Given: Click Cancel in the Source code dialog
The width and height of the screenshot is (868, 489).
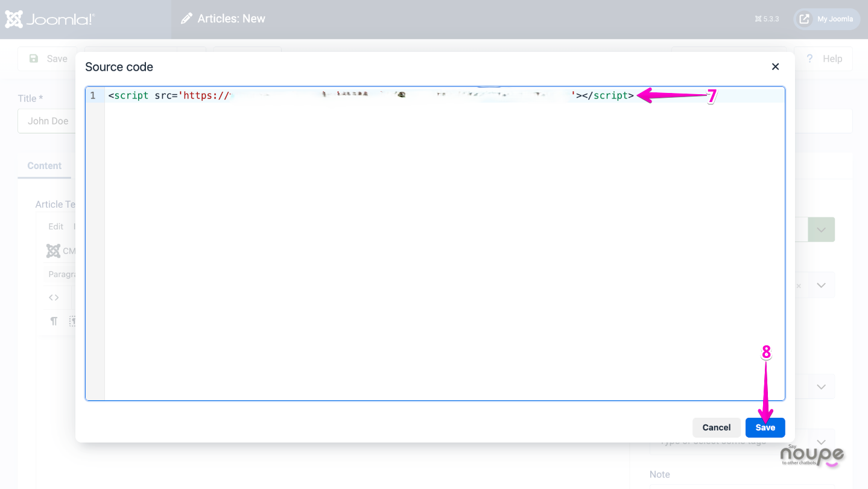Looking at the screenshot, I should pyautogui.click(x=716, y=427).
